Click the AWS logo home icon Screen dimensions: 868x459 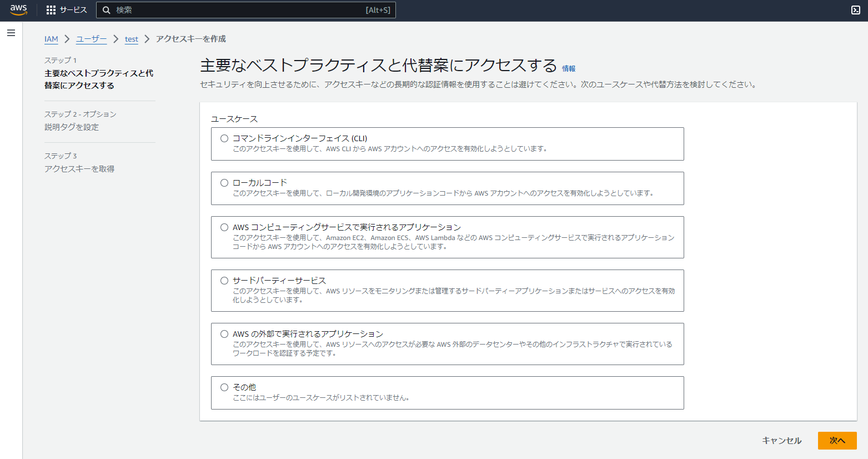click(18, 10)
